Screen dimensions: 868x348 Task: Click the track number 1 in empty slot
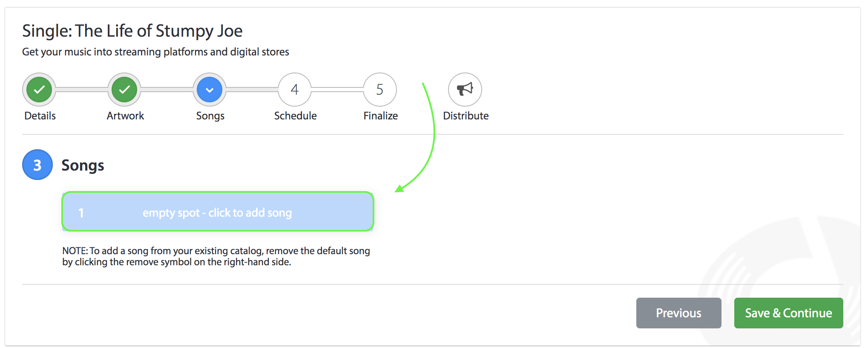[x=81, y=213]
